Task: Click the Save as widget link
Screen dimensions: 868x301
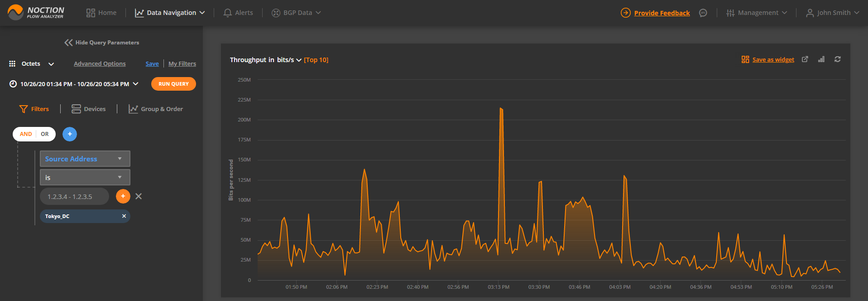Action: click(773, 59)
